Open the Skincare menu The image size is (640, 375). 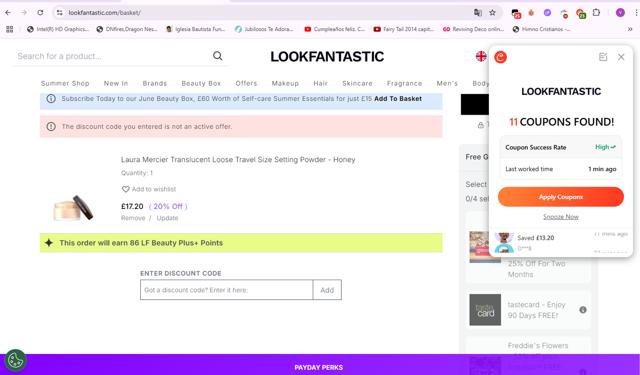point(357,83)
